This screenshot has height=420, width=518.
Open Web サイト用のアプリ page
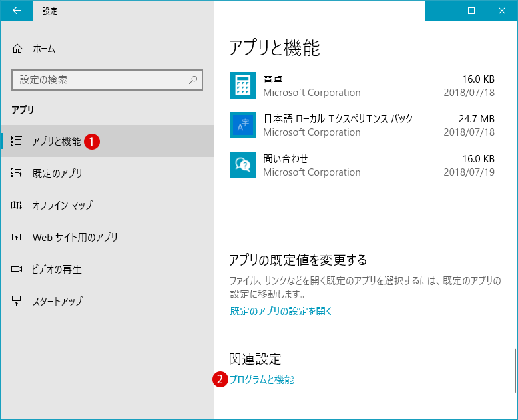pyautogui.click(x=107, y=237)
